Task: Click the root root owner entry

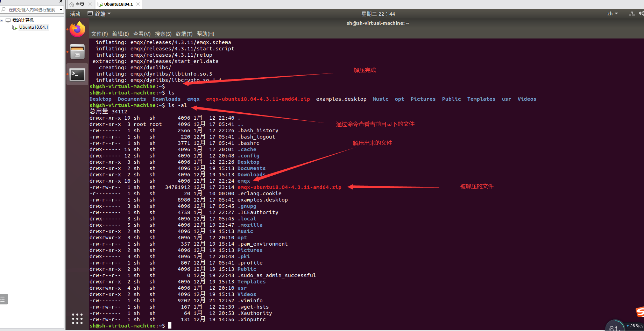Action: coord(148,124)
